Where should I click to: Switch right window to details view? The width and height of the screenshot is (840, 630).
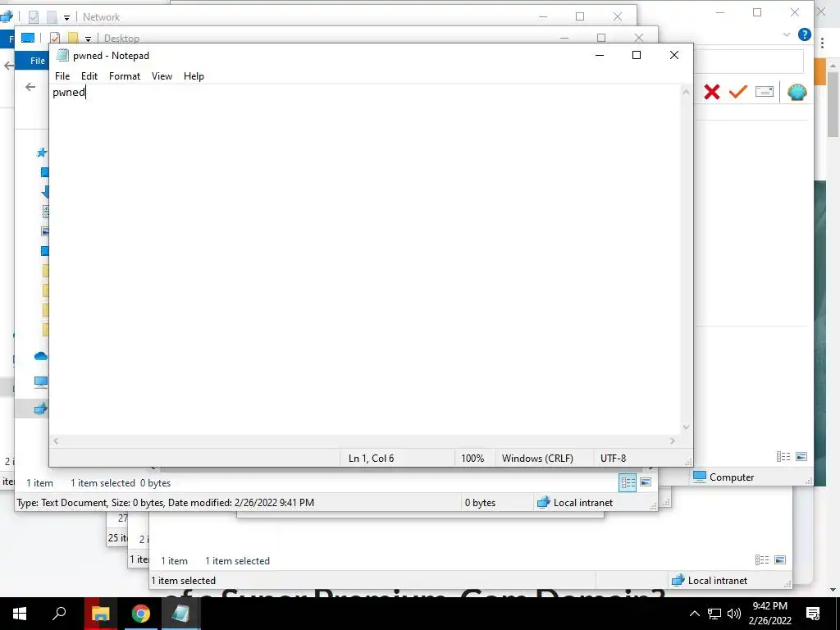click(x=783, y=457)
